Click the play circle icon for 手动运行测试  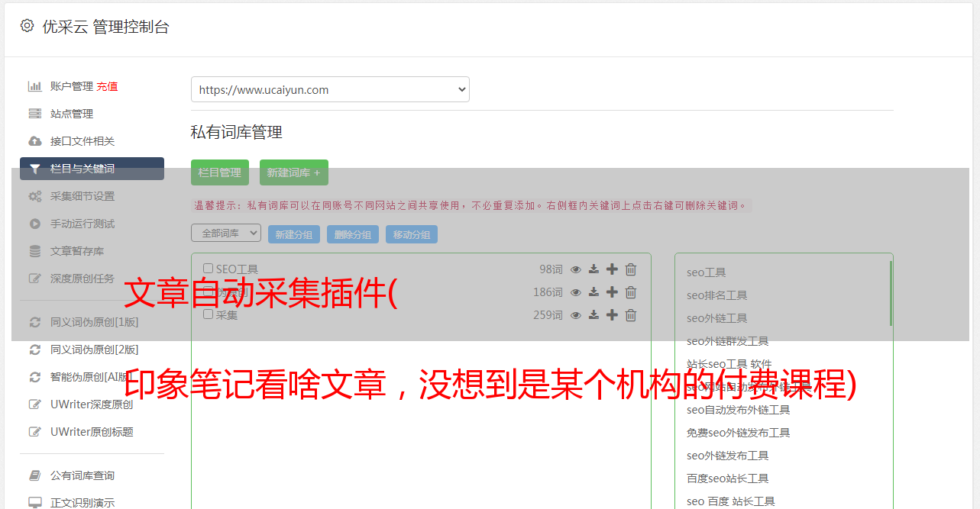click(34, 224)
